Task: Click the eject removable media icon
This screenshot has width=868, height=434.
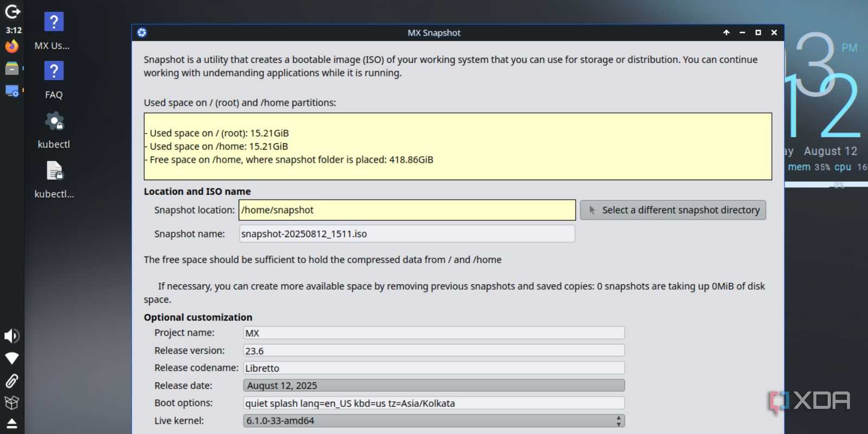Action: [12, 424]
